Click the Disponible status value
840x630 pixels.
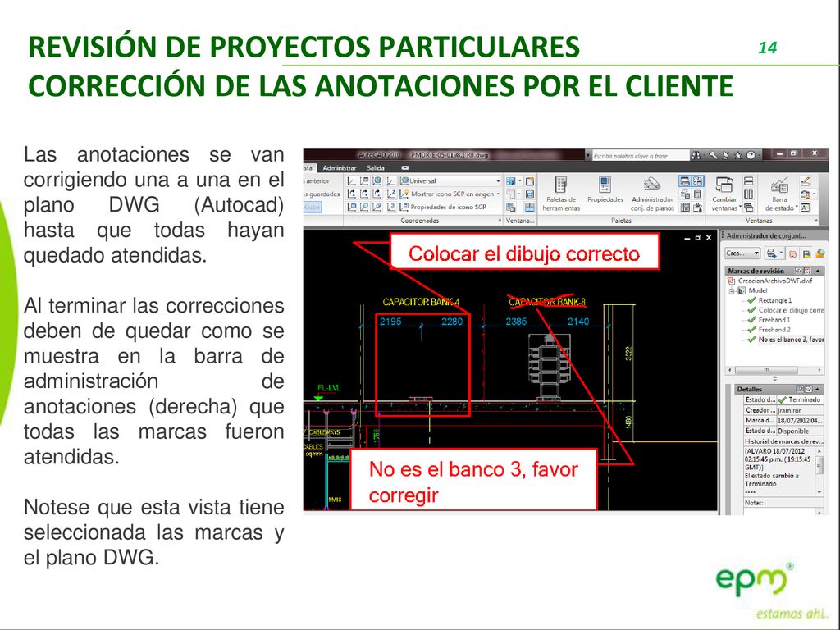click(800, 431)
